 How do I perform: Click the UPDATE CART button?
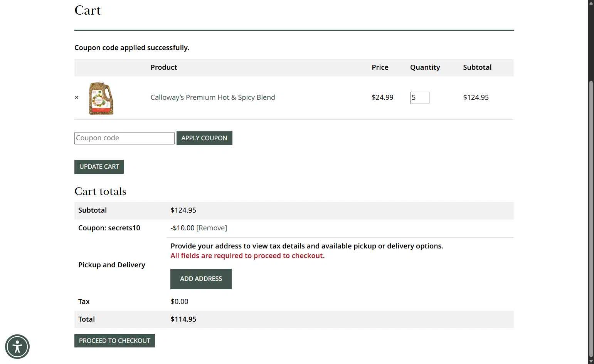pyautogui.click(x=99, y=167)
